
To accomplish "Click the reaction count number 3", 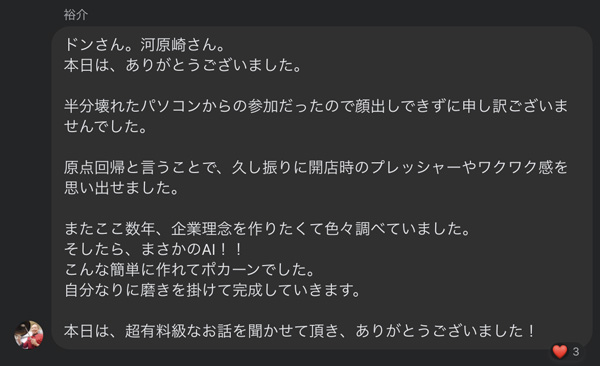I will pyautogui.click(x=576, y=351).
